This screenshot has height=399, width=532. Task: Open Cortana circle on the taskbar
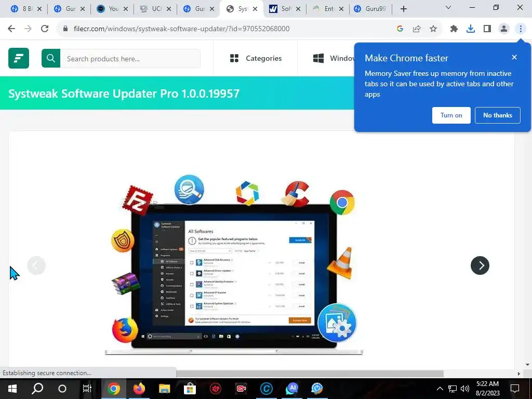[62, 389]
